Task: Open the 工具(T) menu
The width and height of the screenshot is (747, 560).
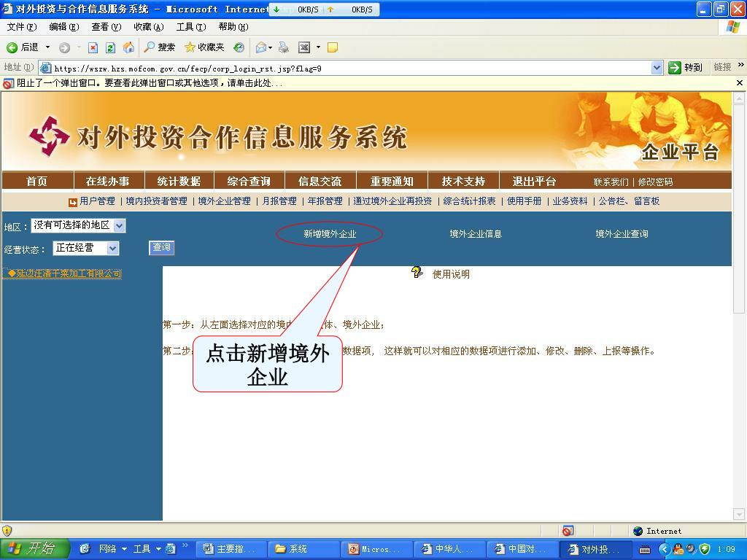Action: tap(191, 27)
